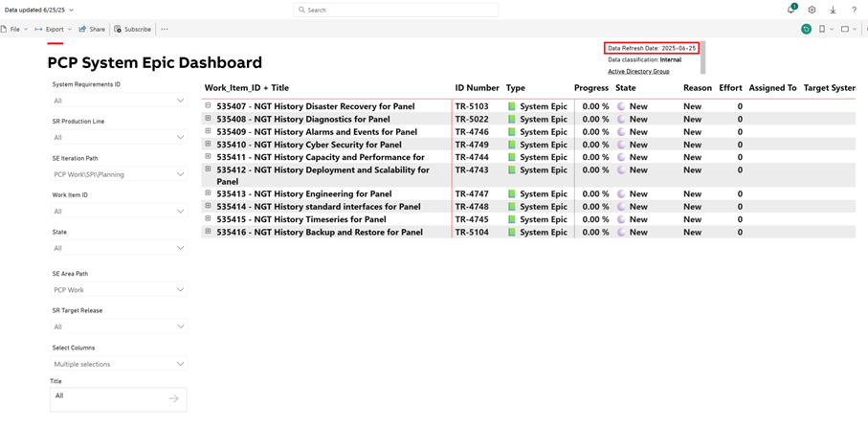
Task: Open the State filter dropdown
Action: [x=119, y=248]
